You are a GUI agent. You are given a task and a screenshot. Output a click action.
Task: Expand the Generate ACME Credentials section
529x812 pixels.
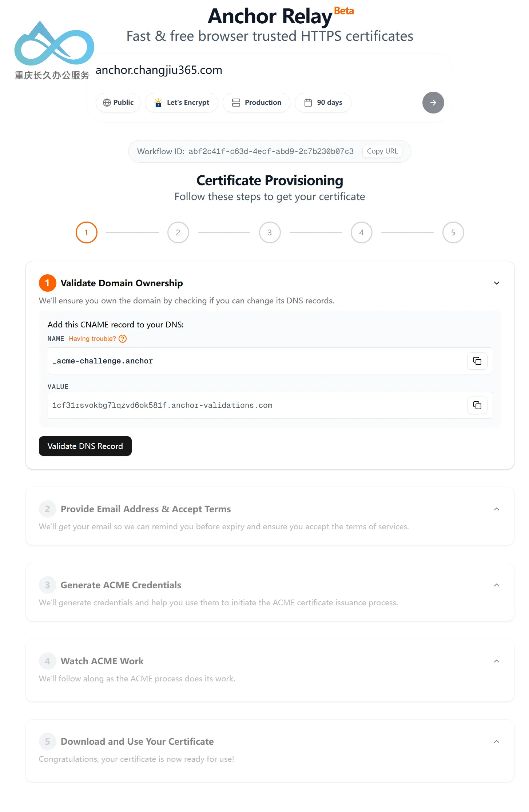[497, 585]
